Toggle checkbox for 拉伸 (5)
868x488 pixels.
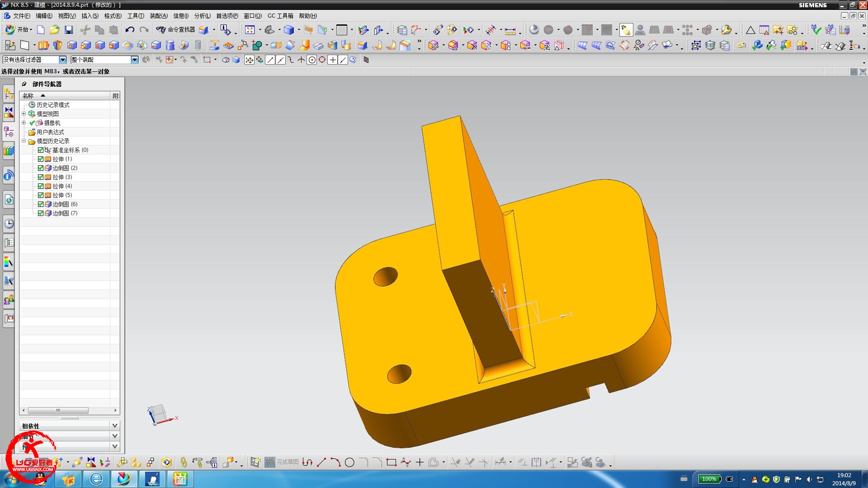pyautogui.click(x=41, y=195)
